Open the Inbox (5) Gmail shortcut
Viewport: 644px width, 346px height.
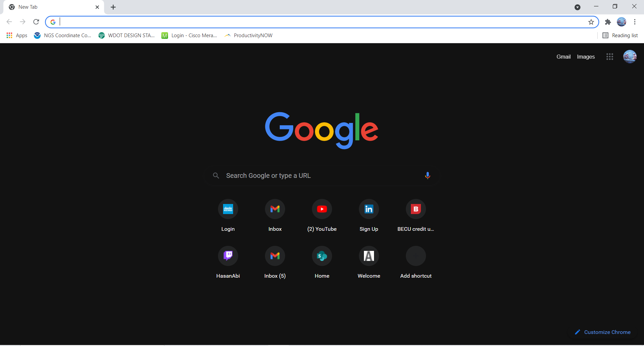point(275,263)
